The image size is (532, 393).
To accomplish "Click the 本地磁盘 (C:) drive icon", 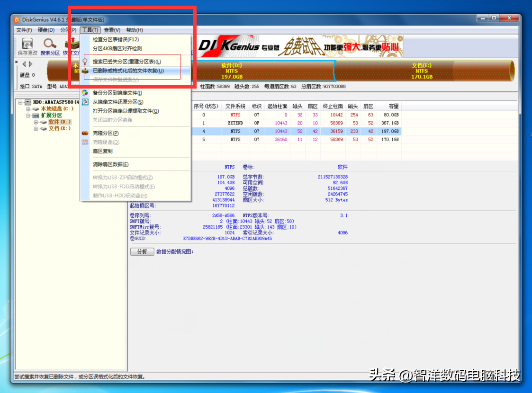I will click(36, 109).
